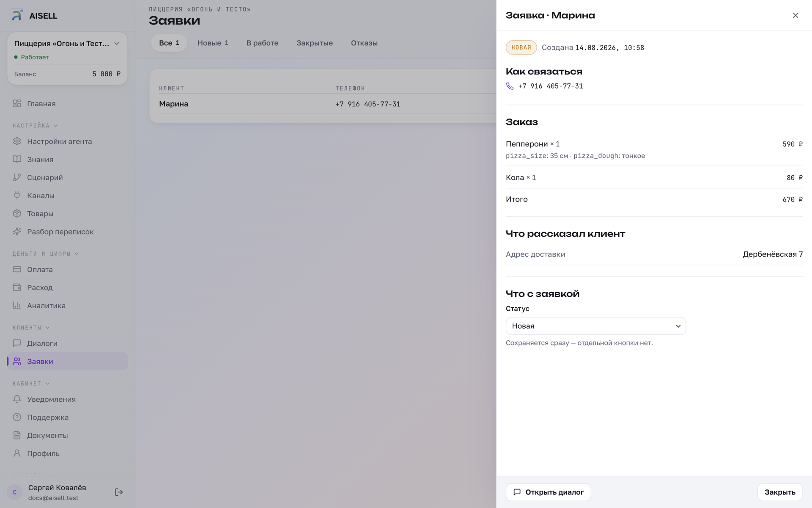
Task: Open the Статус dropdown showing Новая
Action: click(596, 326)
